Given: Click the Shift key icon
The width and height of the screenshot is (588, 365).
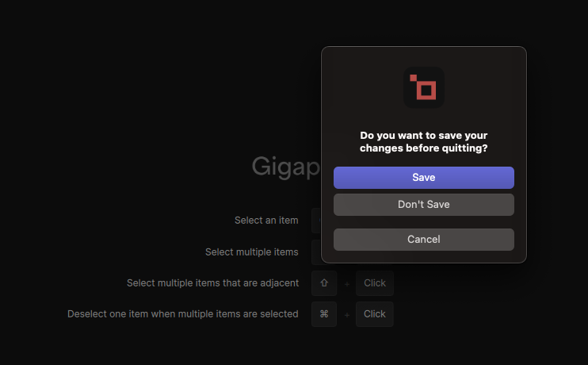Looking at the screenshot, I should tap(324, 283).
